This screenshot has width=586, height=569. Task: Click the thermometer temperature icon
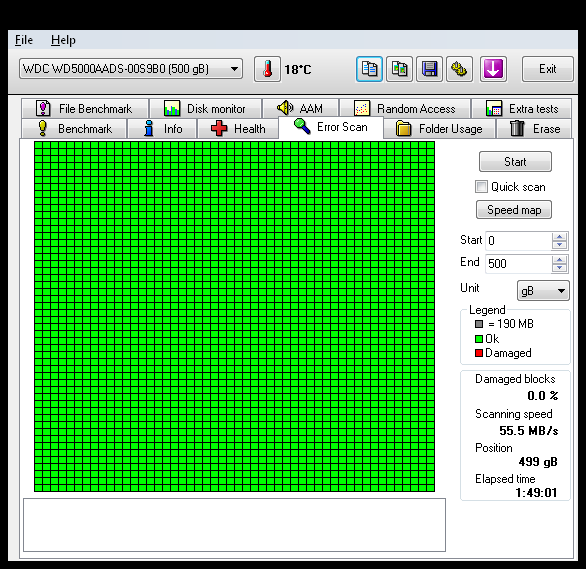267,69
